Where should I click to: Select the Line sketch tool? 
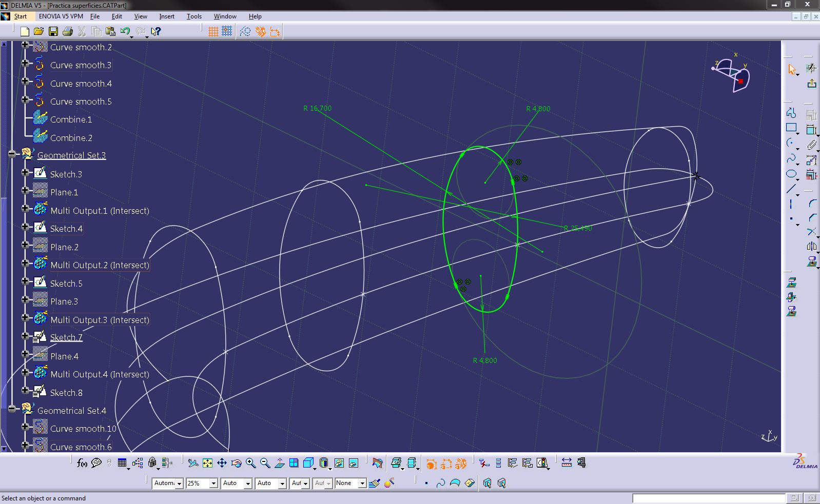(791, 189)
